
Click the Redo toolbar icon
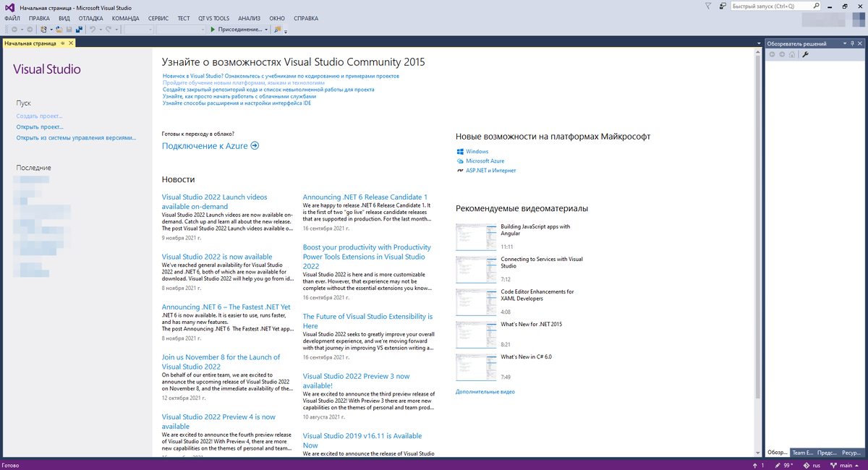pyautogui.click(x=109, y=30)
